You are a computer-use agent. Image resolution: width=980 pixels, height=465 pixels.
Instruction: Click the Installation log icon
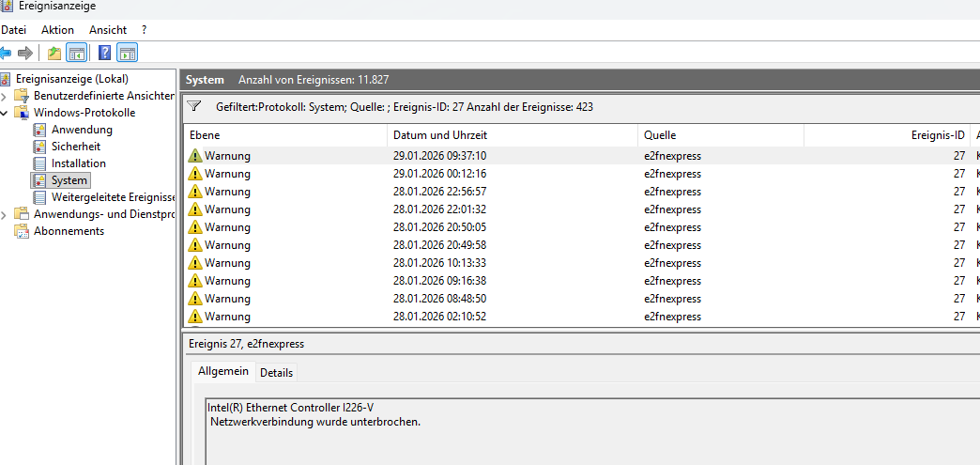pos(40,163)
